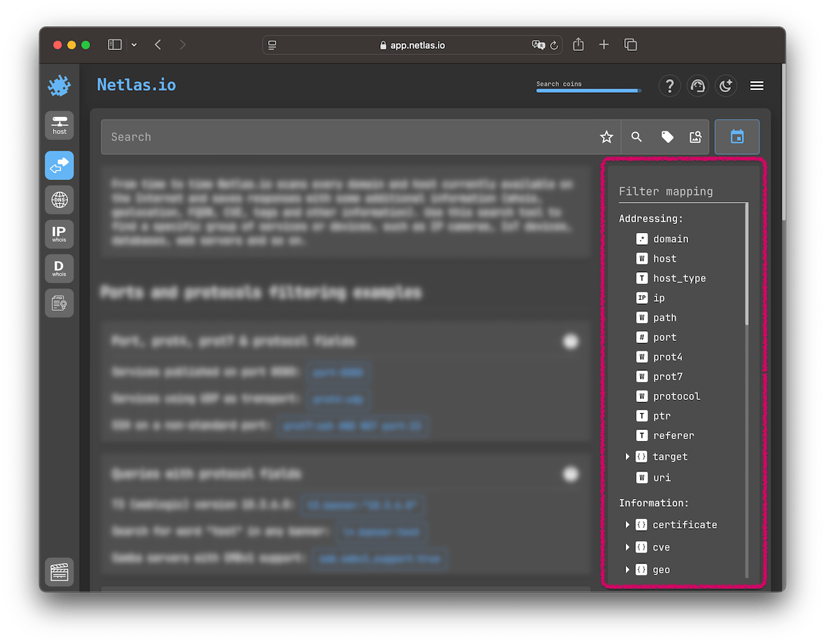The image size is (825, 644).
Task: Toggle the scan date calendar filter
Action: pos(737,137)
